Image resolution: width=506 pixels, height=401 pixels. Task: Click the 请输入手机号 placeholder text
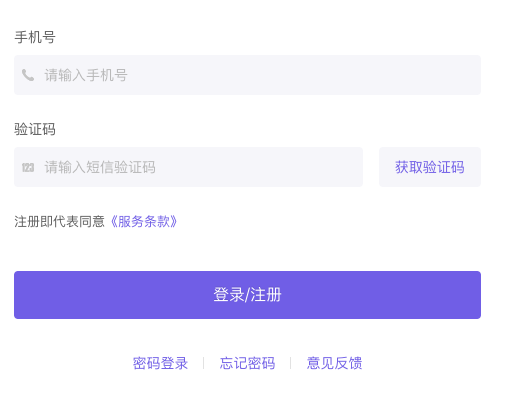point(86,75)
